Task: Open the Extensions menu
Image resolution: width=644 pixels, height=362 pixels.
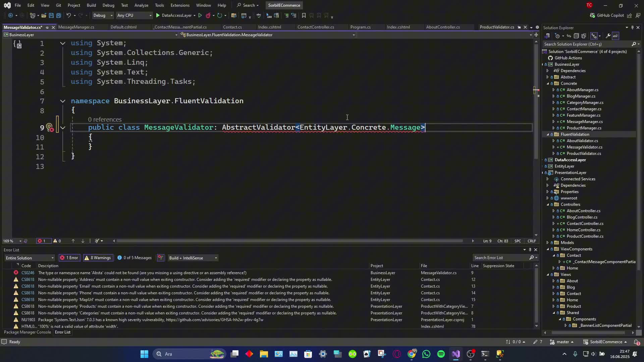Action: pos(180,5)
